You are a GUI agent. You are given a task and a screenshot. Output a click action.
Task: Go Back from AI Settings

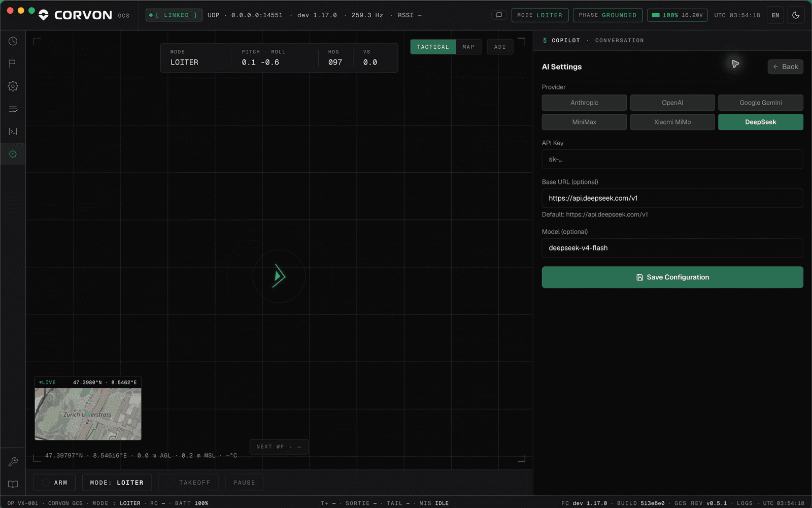pyautogui.click(x=785, y=67)
